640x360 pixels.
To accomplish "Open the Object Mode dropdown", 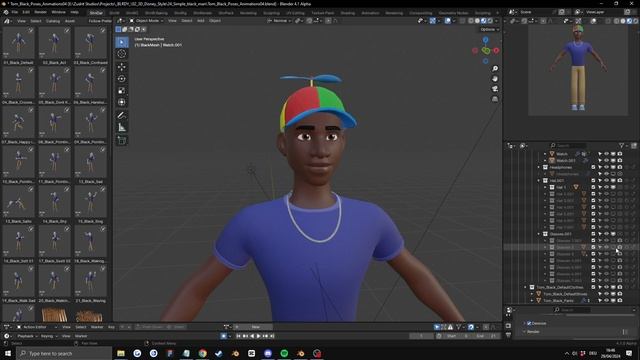I will 147,20.
